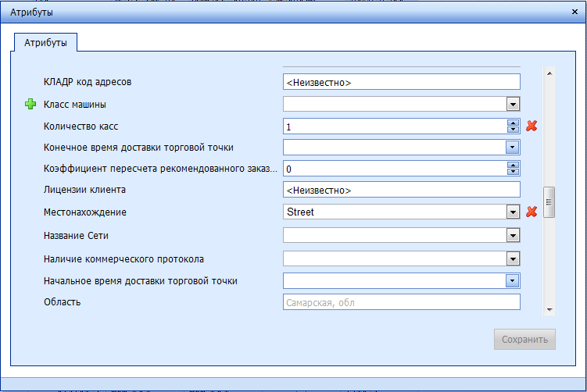
Task: Expand the Название Сети dropdown
Action: coord(513,235)
